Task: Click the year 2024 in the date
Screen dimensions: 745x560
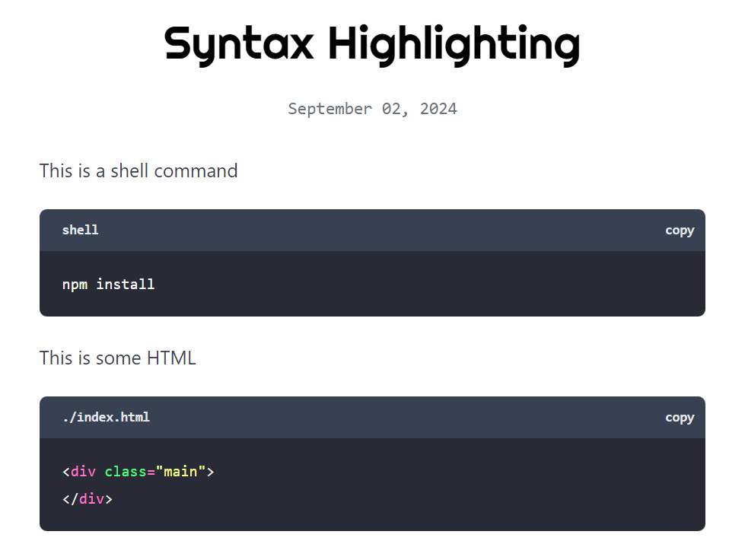Action: (438, 109)
